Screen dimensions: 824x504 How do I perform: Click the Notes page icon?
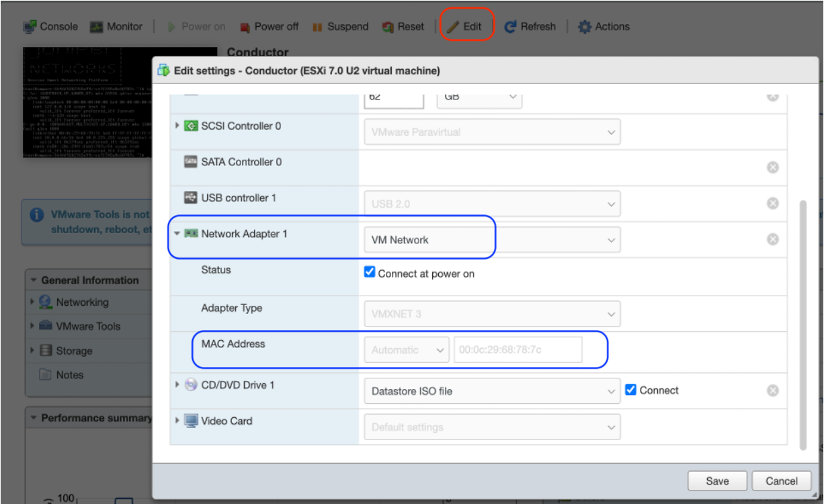[x=46, y=374]
